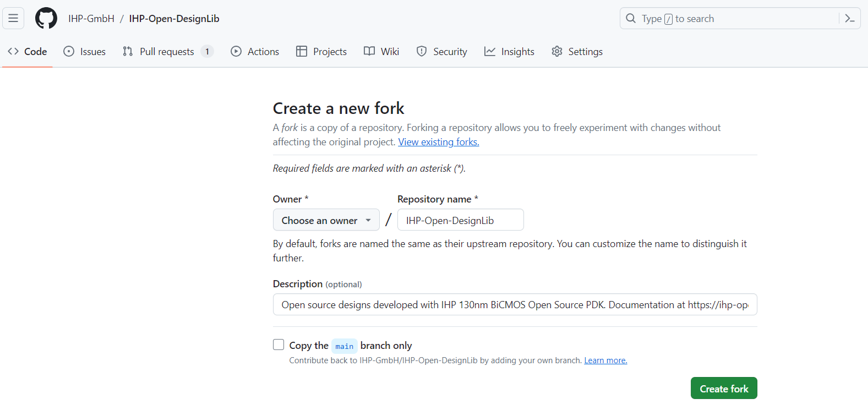
Task: Click the Wiki book icon
Action: (369, 51)
